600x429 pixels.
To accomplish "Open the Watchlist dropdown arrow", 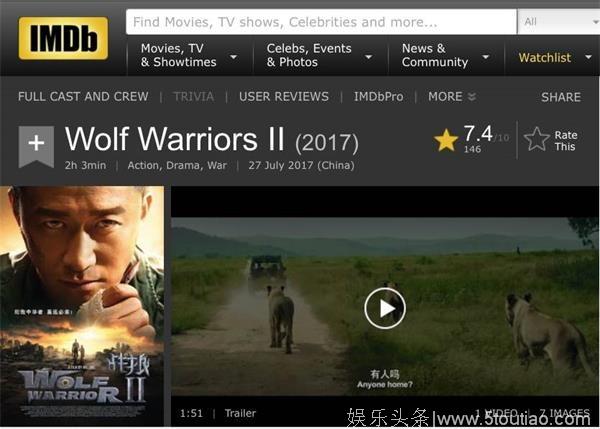I will tap(589, 57).
